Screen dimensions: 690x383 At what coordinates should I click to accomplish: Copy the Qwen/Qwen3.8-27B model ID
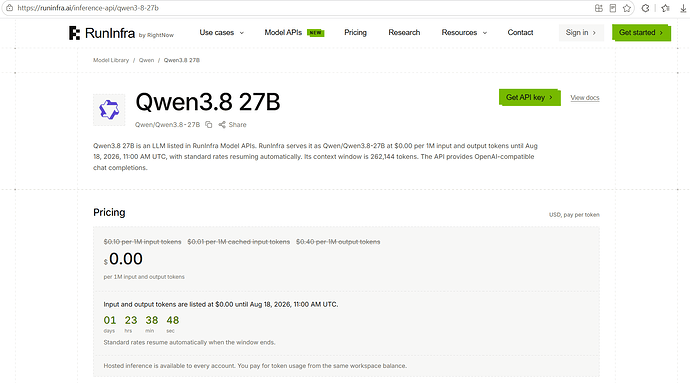point(209,125)
